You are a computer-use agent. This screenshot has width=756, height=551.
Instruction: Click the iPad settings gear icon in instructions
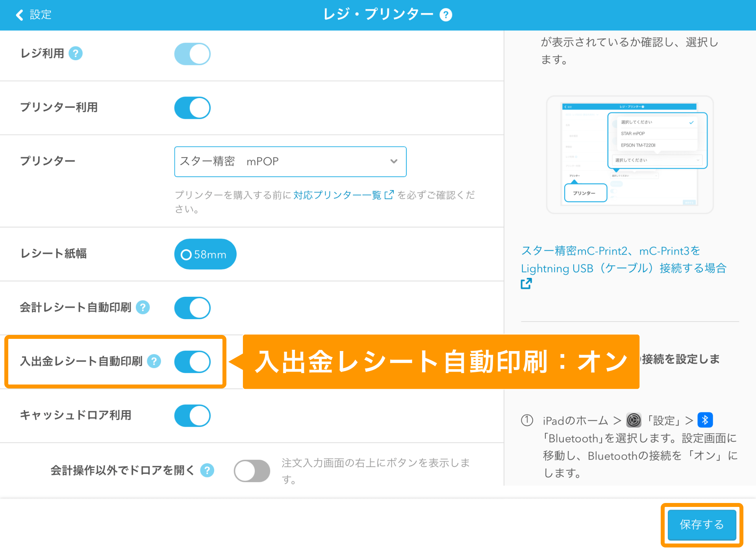click(634, 420)
